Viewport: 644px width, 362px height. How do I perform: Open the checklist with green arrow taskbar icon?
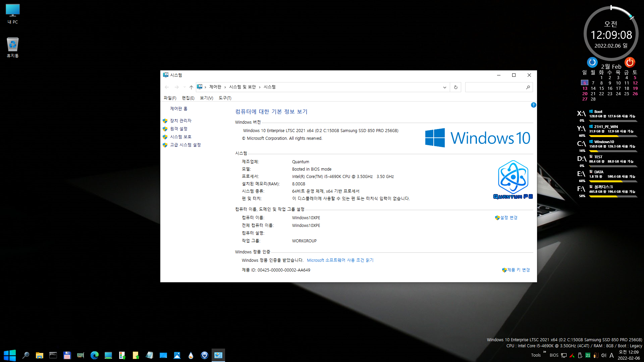tap(122, 355)
